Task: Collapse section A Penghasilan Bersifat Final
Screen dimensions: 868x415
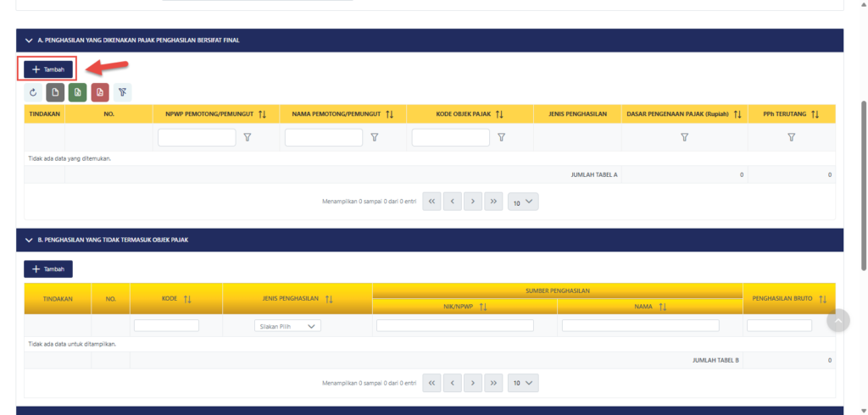Action: [29, 40]
